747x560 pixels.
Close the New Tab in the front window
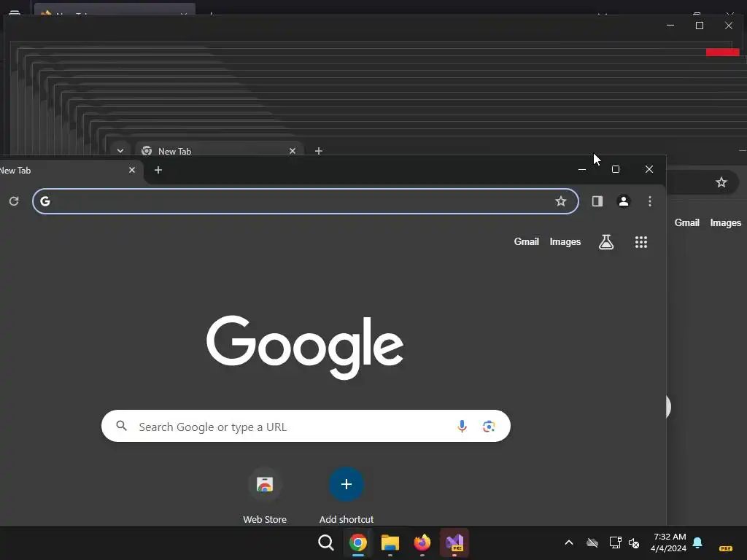(x=132, y=170)
